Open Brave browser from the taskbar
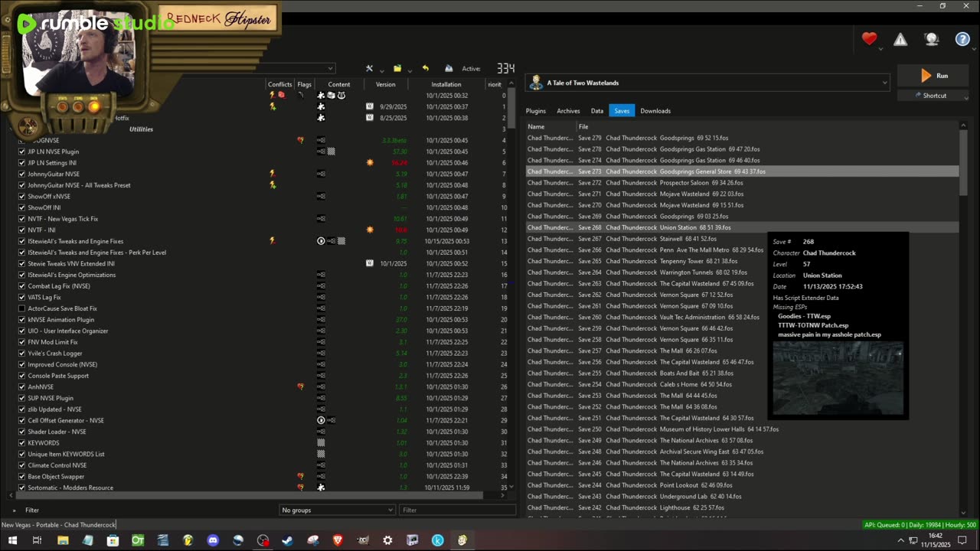Image resolution: width=980 pixels, height=551 pixels. (338, 540)
